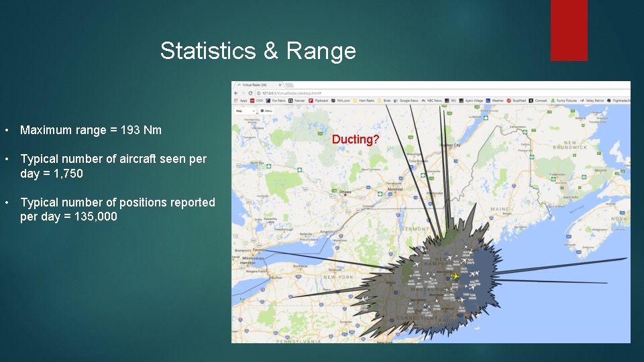
Task: Click the Toronto city label on map
Action: click(259, 250)
